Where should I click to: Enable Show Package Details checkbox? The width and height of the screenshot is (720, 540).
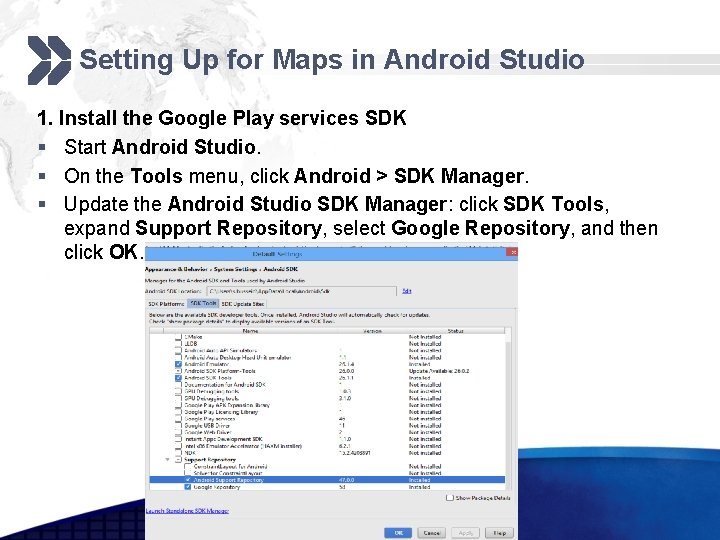point(450,498)
